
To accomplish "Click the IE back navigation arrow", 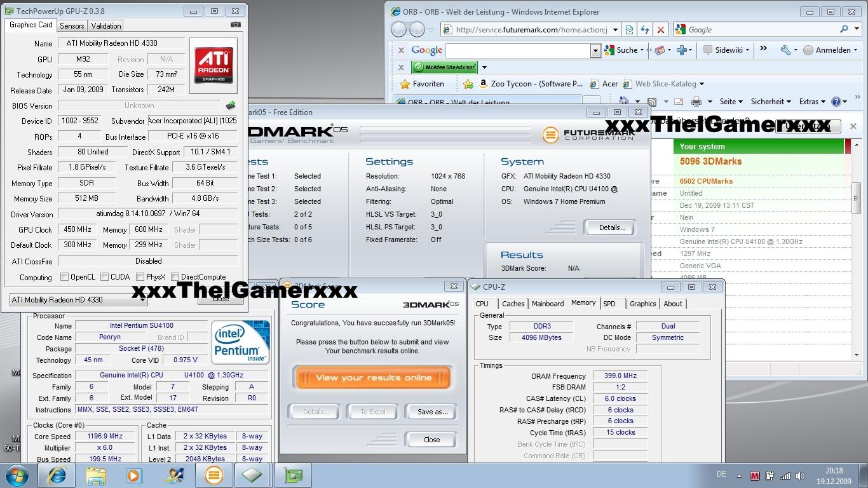I will 398,29.
